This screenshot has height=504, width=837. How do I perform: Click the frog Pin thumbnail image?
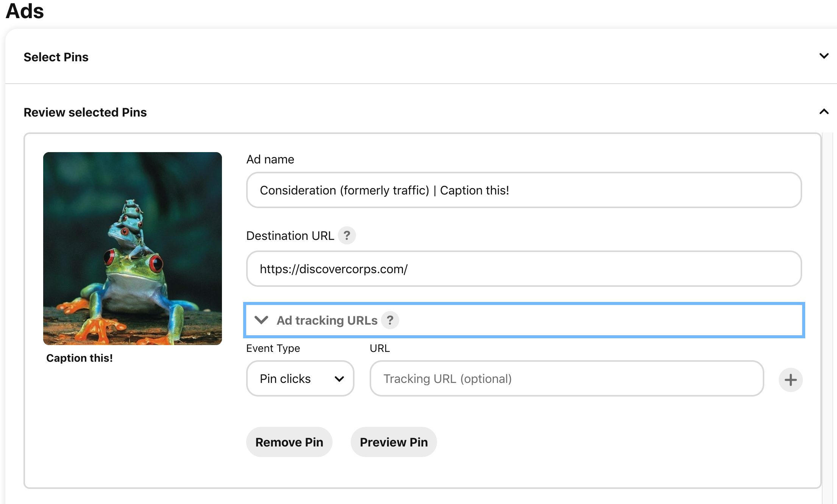[132, 248]
